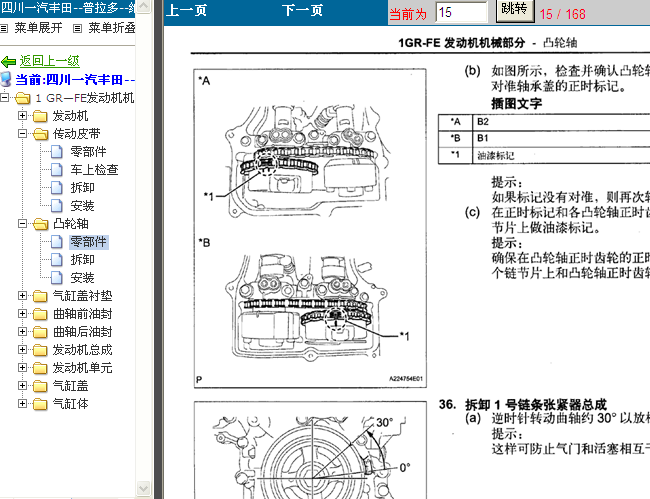
Task: Click sidebar scrollbar down arrow
Action: (143, 488)
